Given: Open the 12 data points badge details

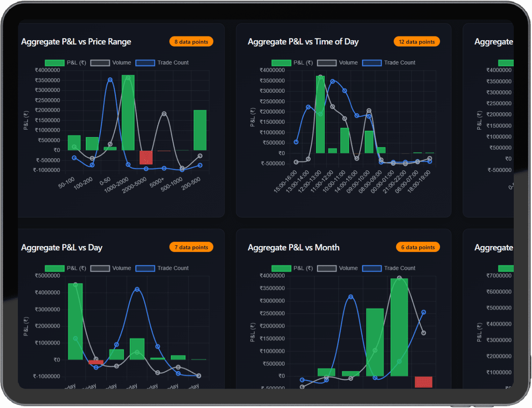Looking at the screenshot, I should click(417, 41).
